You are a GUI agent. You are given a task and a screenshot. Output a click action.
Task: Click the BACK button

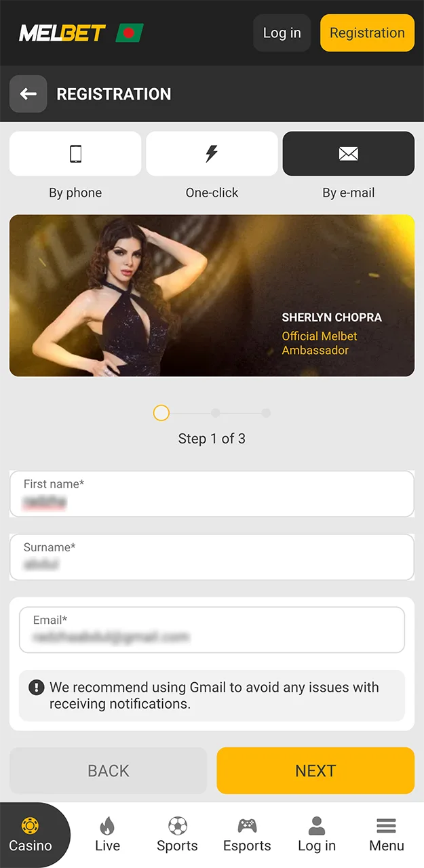(x=109, y=770)
